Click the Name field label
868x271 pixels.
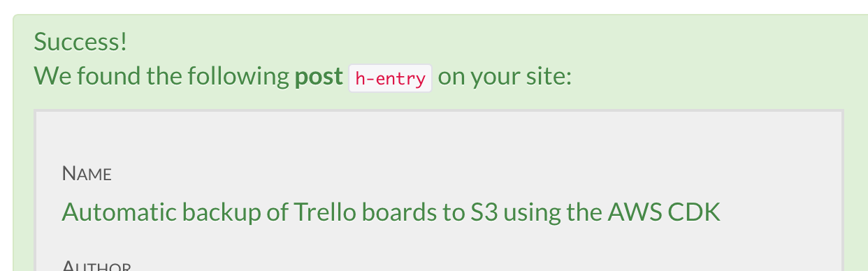tap(87, 174)
